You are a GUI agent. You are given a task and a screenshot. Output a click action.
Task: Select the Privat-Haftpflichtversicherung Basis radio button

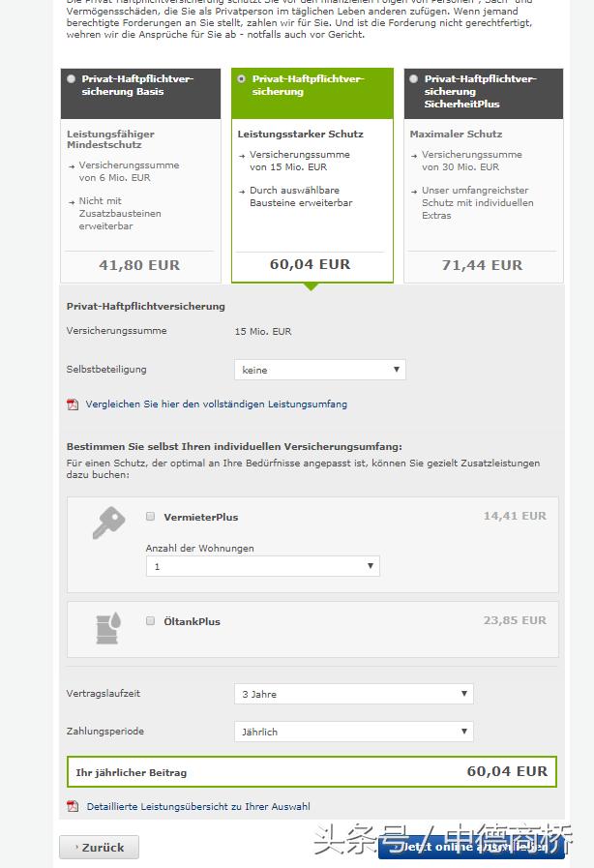tap(72, 79)
